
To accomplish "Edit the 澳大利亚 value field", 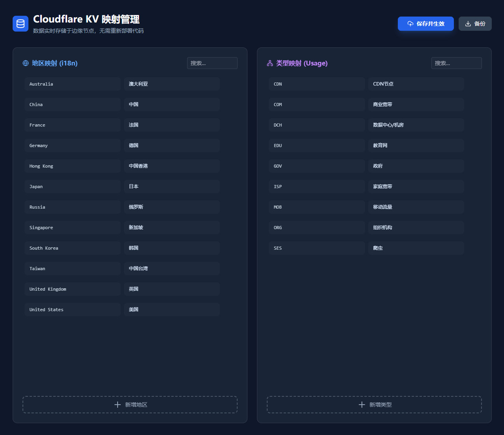I will click(x=172, y=84).
